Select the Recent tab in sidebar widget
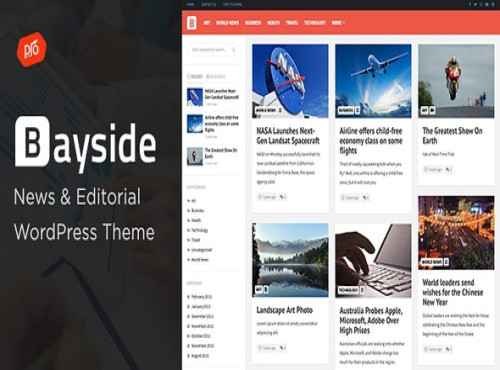Viewport: 500px width, 370px height. tap(195, 77)
